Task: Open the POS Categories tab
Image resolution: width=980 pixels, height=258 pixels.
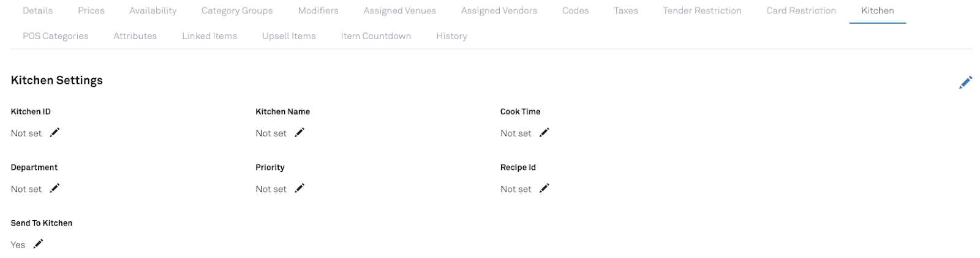Action: pos(56,36)
